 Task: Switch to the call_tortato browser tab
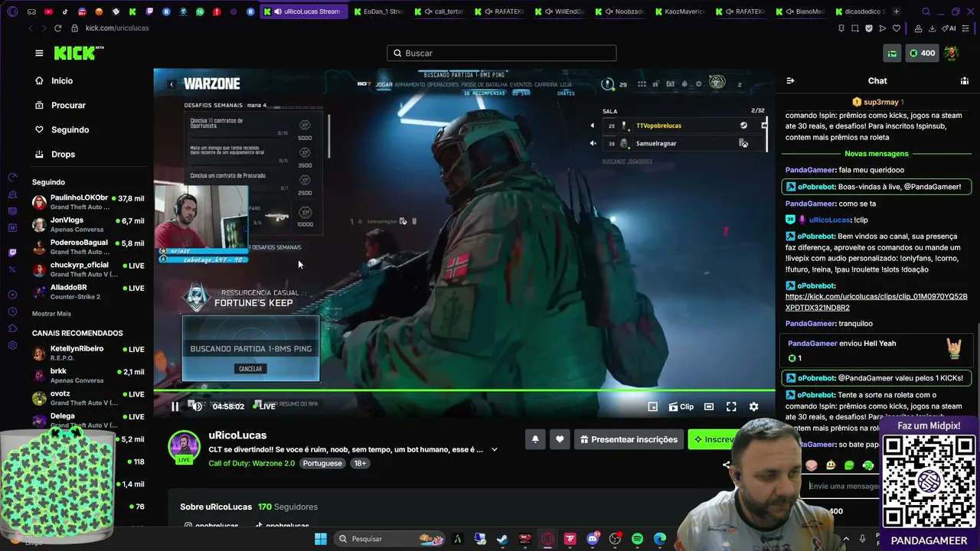pos(440,11)
